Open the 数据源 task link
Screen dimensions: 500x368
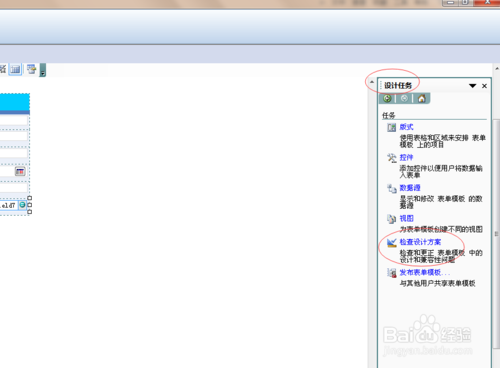coord(410,188)
